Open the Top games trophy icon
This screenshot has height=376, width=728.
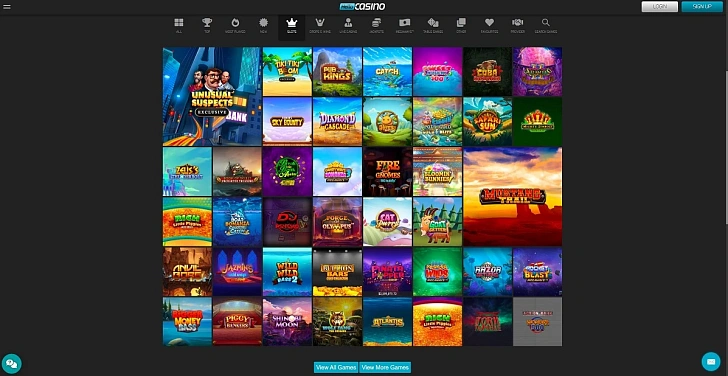[x=207, y=26]
